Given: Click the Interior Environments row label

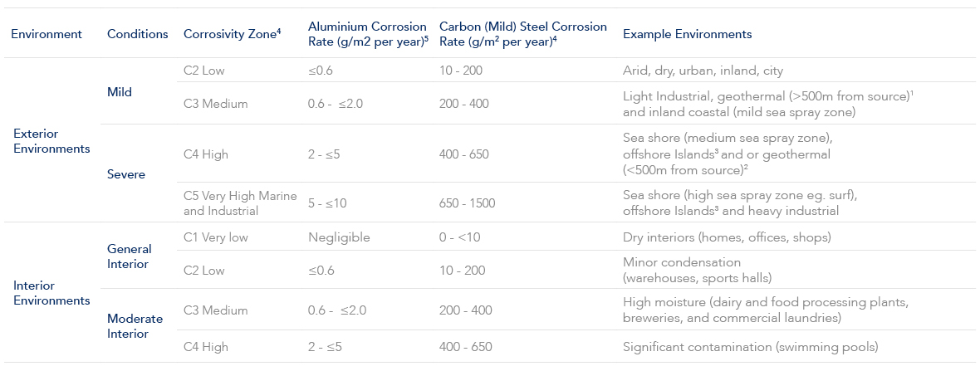Looking at the screenshot, I should click(x=51, y=293).
